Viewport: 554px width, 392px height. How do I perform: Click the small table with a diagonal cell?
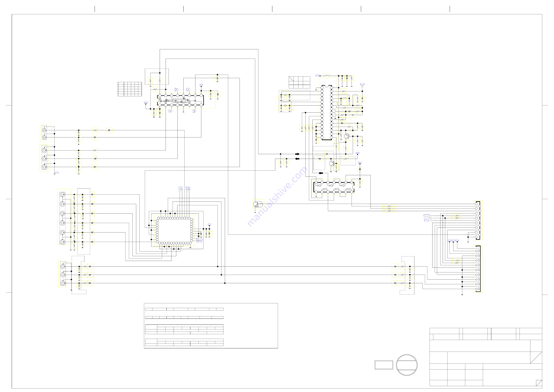299,82
